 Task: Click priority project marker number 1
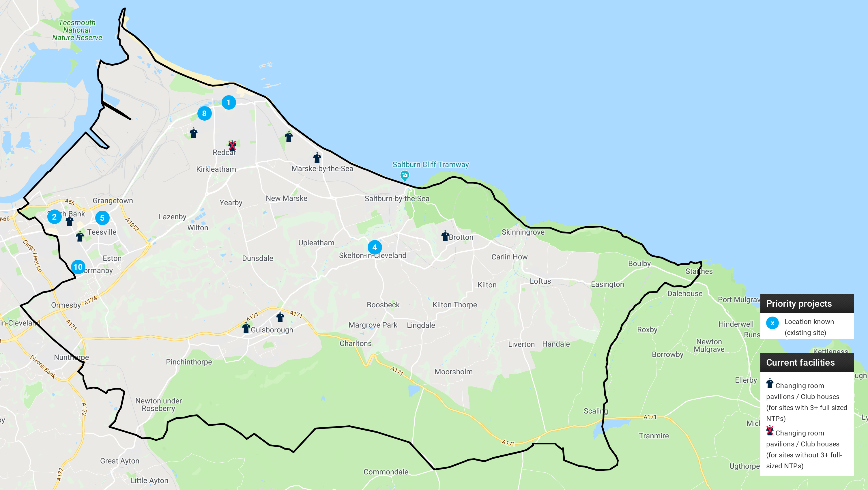tap(229, 102)
